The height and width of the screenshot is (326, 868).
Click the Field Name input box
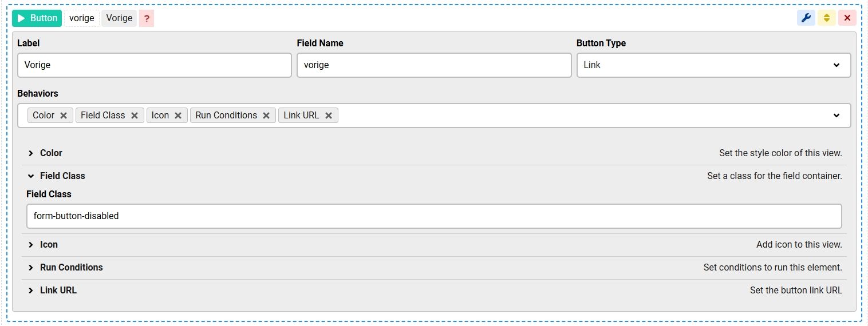(x=434, y=65)
